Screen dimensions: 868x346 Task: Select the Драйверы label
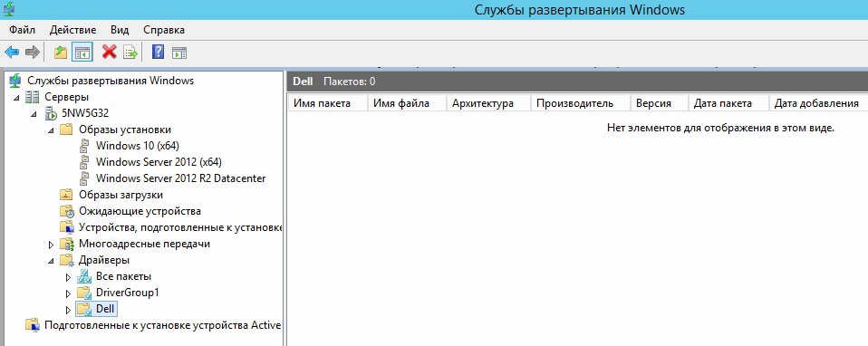104,260
